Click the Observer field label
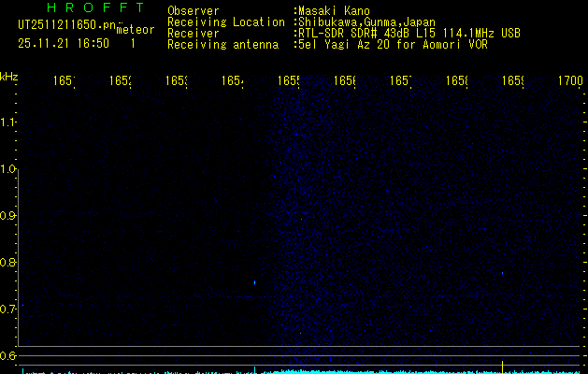 [x=194, y=11]
